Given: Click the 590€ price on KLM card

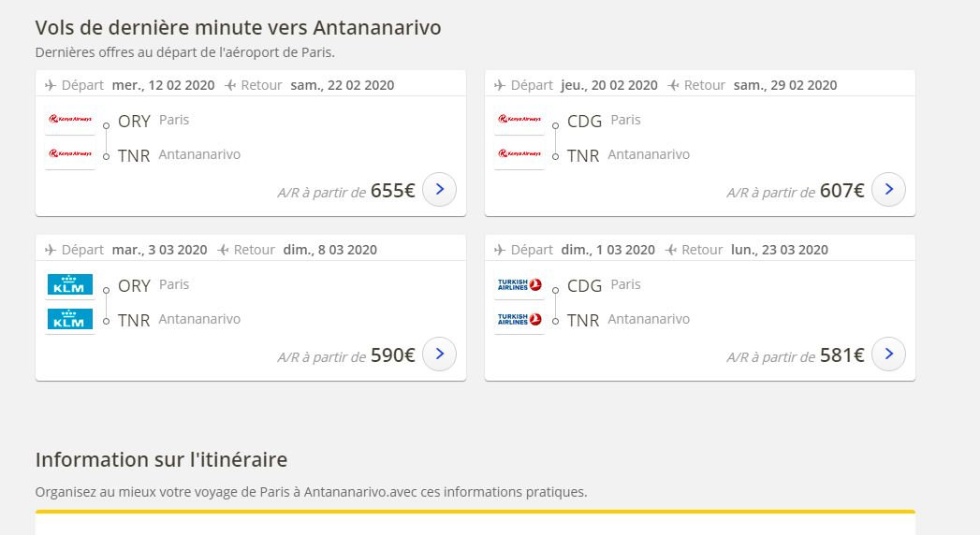Looking at the screenshot, I should coord(392,355).
